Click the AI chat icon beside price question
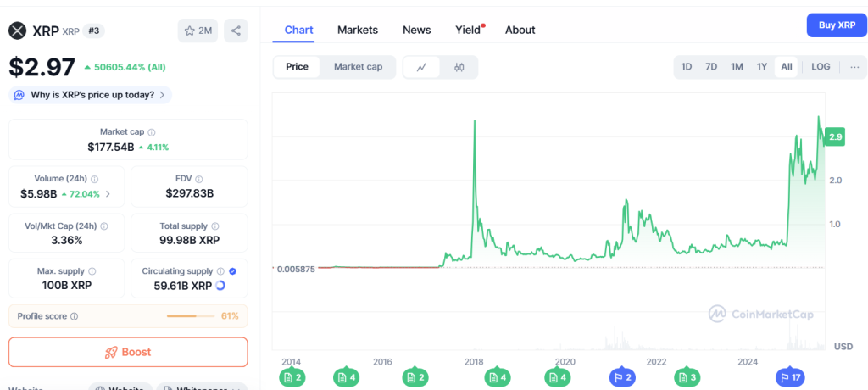This screenshot has height=390, width=868. pos(19,95)
